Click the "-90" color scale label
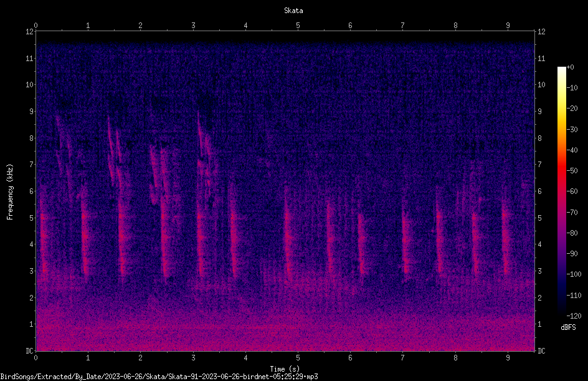Image resolution: width=588 pixels, height=381 pixels. pos(572,254)
